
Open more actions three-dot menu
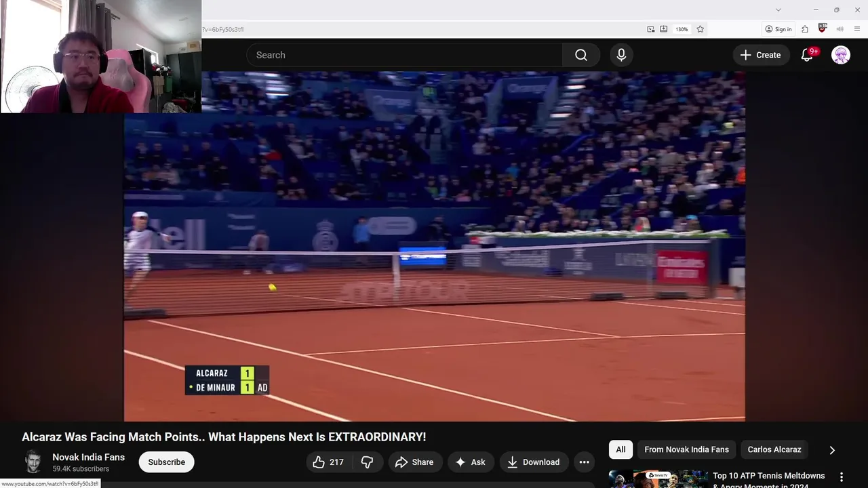584,462
